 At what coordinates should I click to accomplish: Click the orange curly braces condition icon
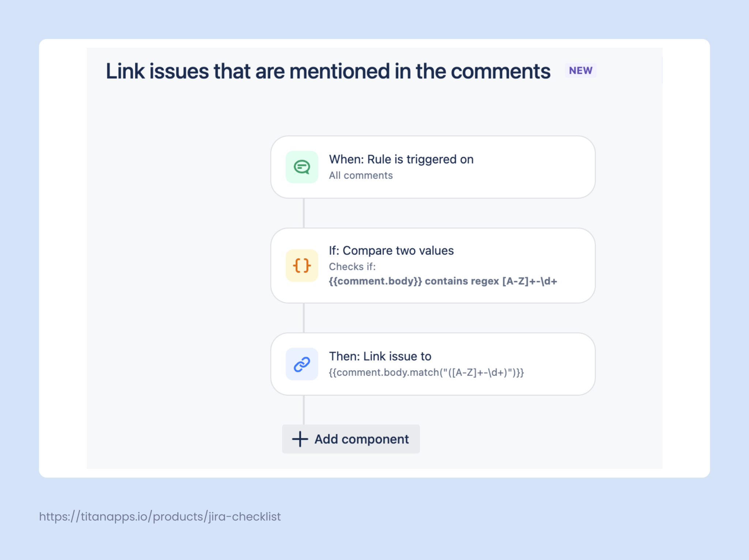[302, 265]
